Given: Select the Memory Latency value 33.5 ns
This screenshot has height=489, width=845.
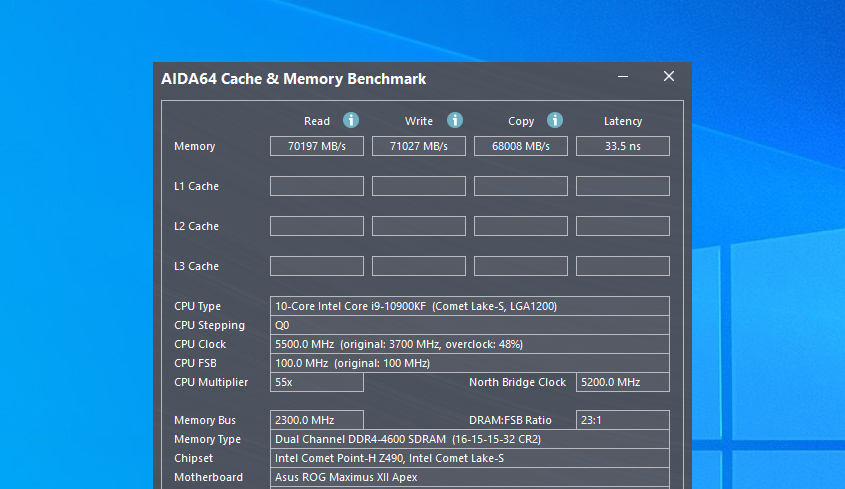Looking at the screenshot, I should (623, 146).
